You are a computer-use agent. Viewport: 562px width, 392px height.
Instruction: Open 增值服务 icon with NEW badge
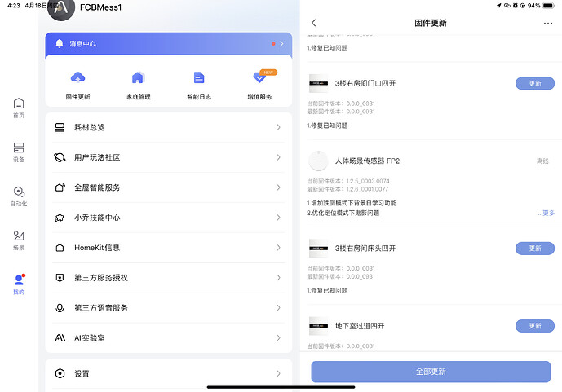point(260,77)
